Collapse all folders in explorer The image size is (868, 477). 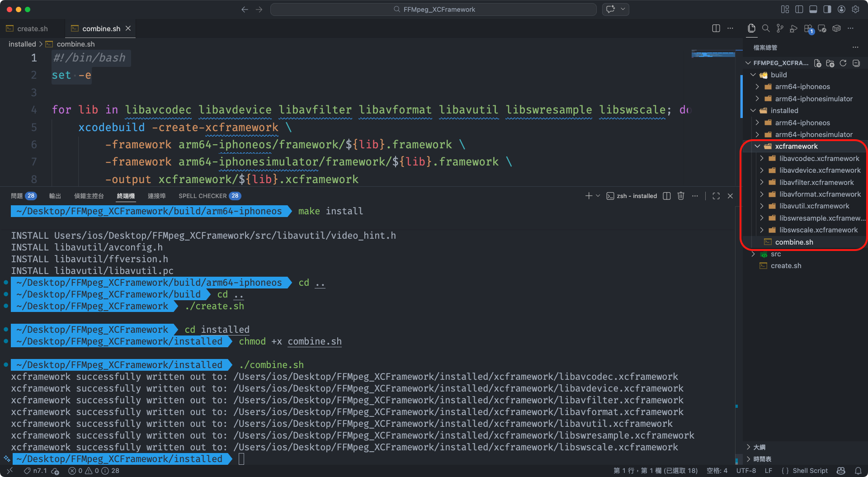[x=856, y=63]
